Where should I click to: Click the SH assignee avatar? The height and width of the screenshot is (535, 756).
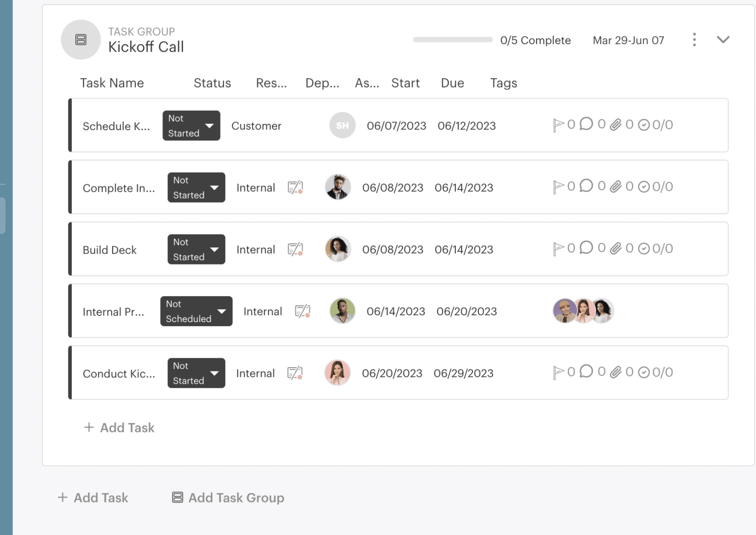(x=342, y=125)
